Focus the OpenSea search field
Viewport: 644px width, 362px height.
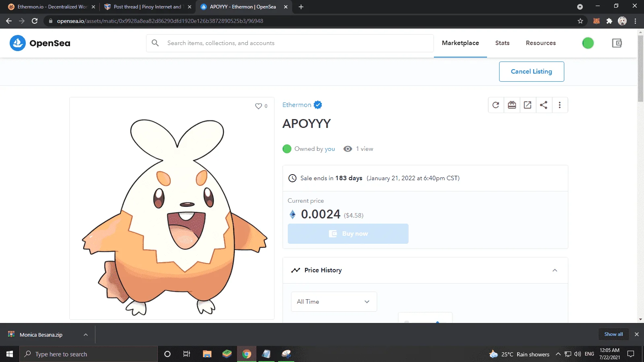(290, 43)
